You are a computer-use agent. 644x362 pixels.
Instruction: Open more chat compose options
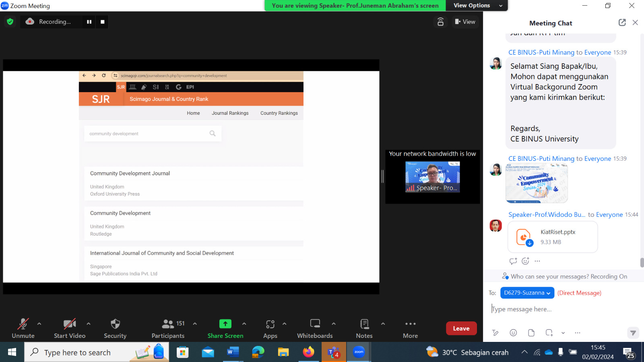point(578,333)
